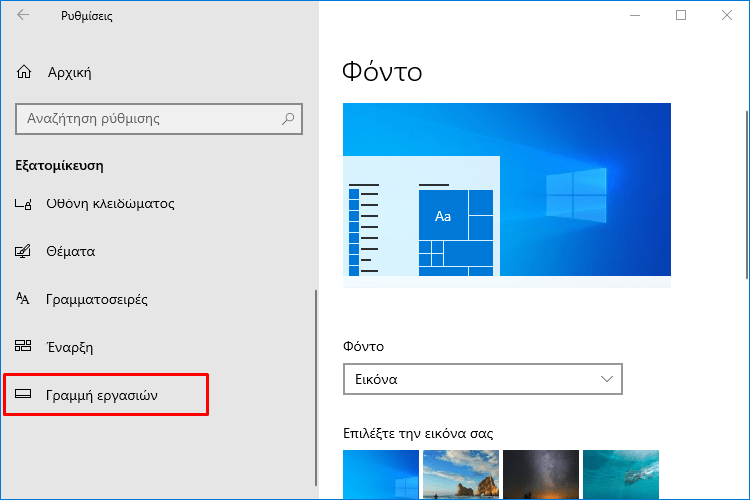Open the Θέματα section
750x500 pixels.
coord(71,251)
